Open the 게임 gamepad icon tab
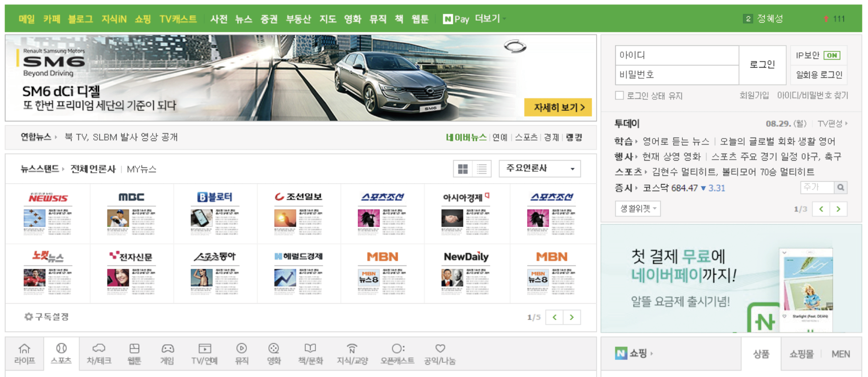 coord(168,354)
